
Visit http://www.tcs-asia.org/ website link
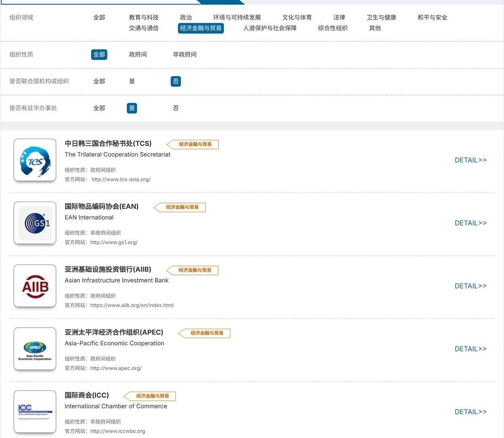(x=121, y=179)
